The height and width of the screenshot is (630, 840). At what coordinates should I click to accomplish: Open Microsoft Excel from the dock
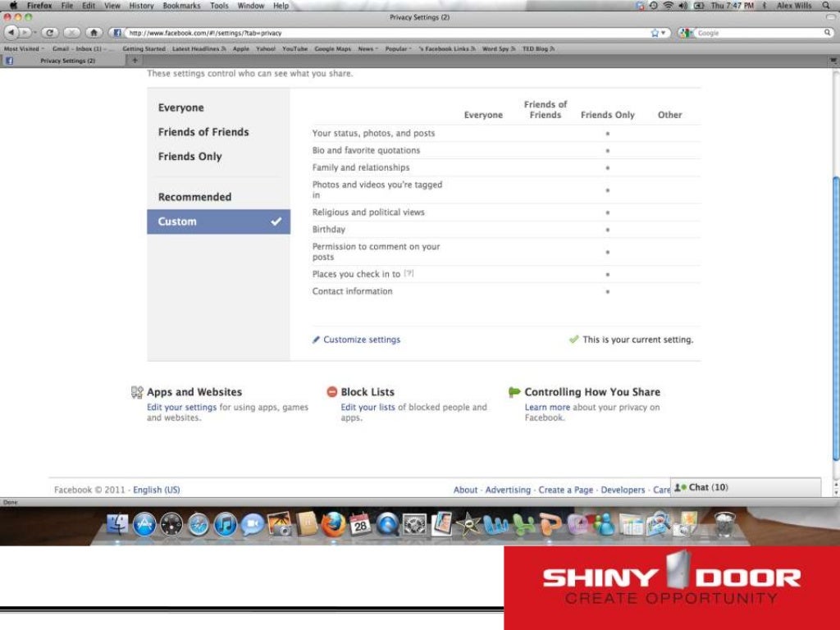[x=523, y=524]
